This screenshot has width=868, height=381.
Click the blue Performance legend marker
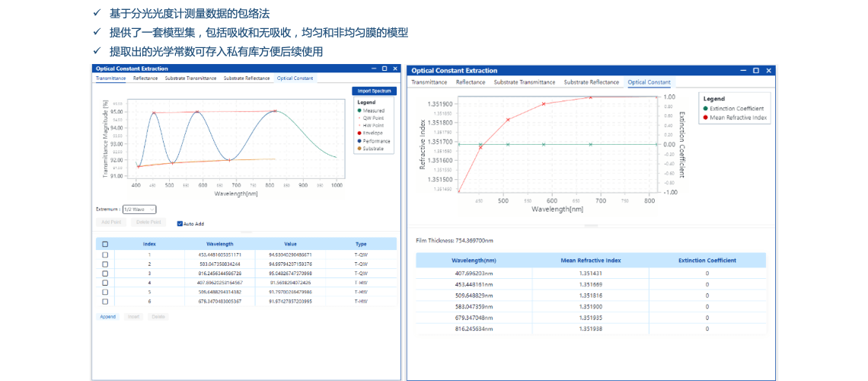(359, 142)
